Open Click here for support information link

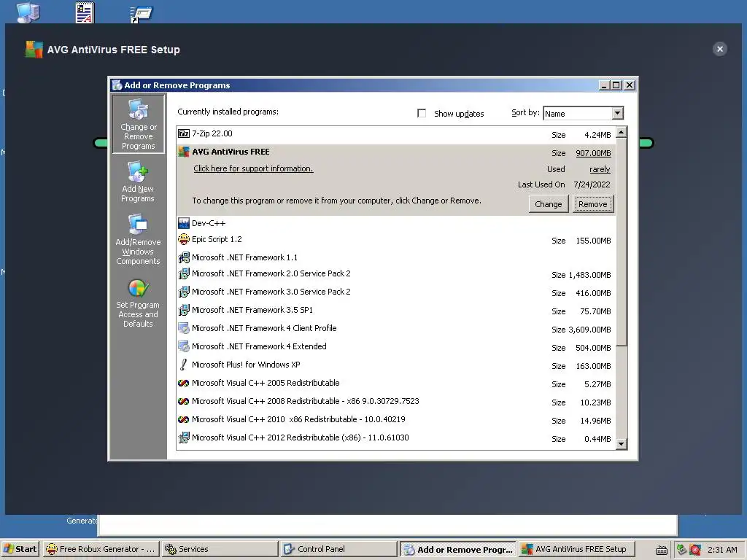(x=253, y=168)
